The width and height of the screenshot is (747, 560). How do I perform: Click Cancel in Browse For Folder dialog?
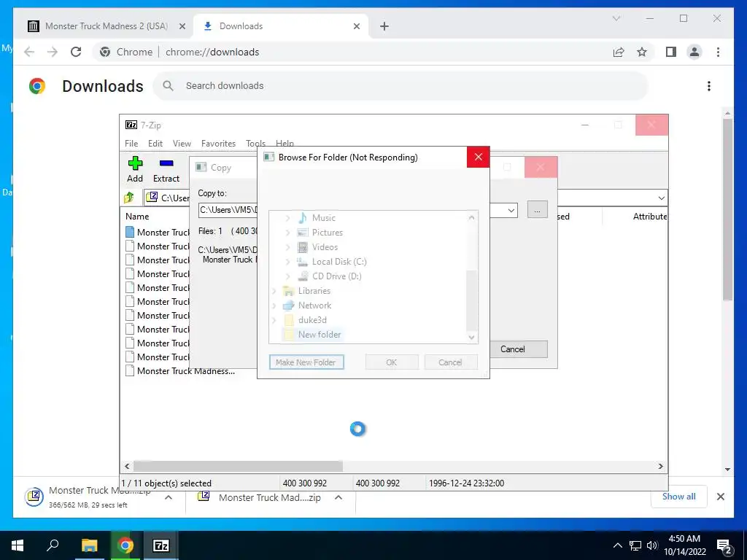[x=450, y=362]
